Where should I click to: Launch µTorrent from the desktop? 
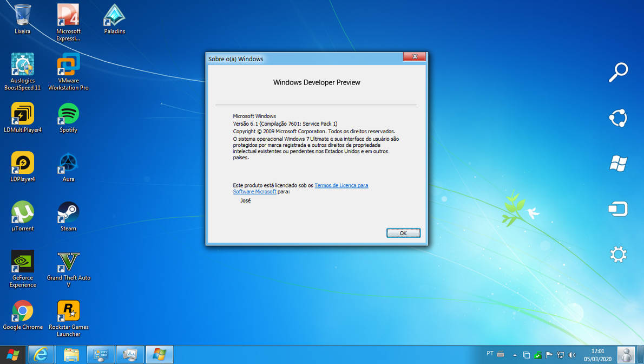22,216
